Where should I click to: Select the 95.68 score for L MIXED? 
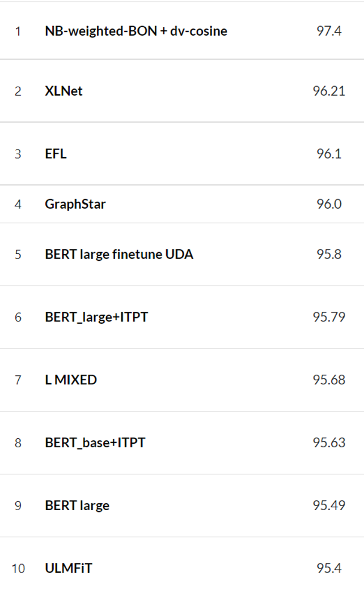pyautogui.click(x=329, y=380)
